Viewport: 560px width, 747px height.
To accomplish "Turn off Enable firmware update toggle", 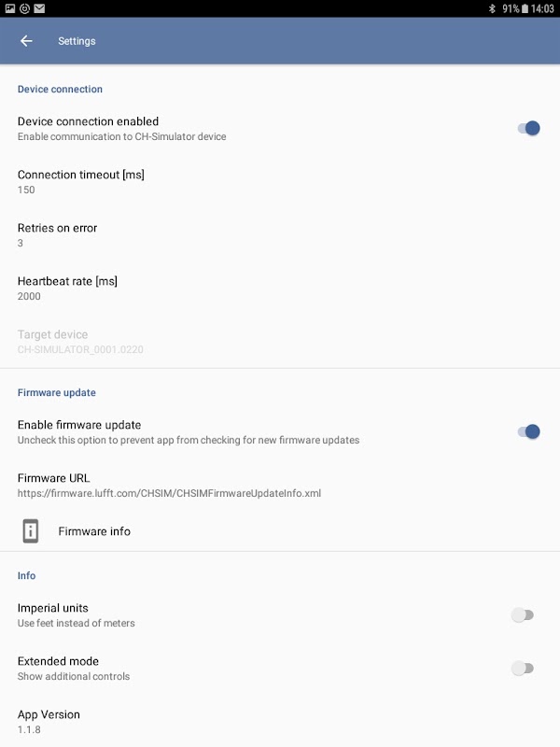I will (x=528, y=431).
